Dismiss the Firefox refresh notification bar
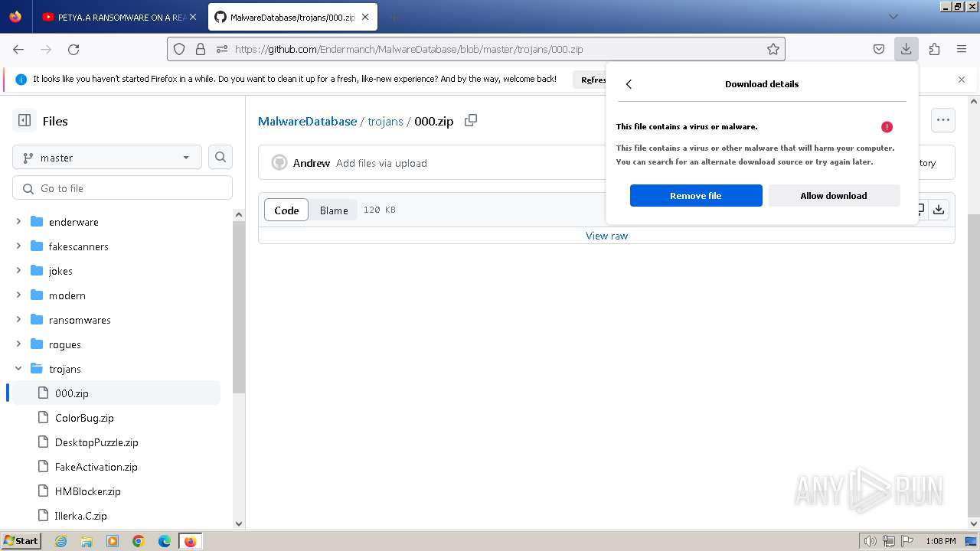The height and width of the screenshot is (551, 980). point(962,80)
